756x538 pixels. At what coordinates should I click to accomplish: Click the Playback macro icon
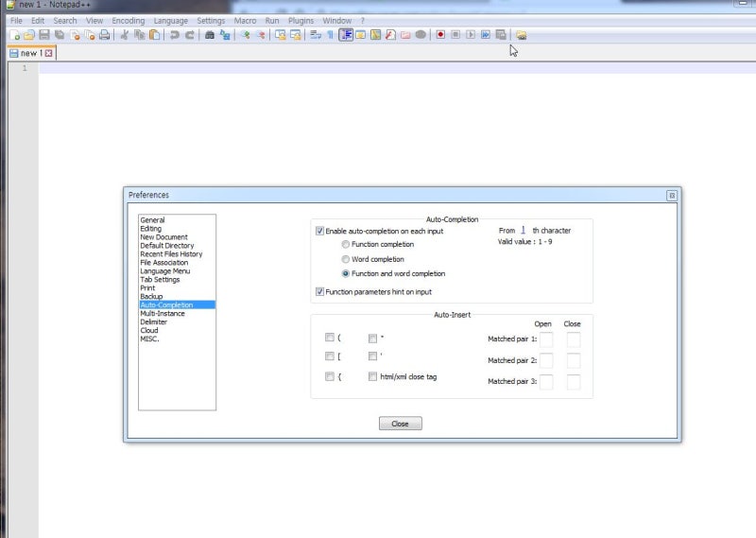(x=471, y=35)
